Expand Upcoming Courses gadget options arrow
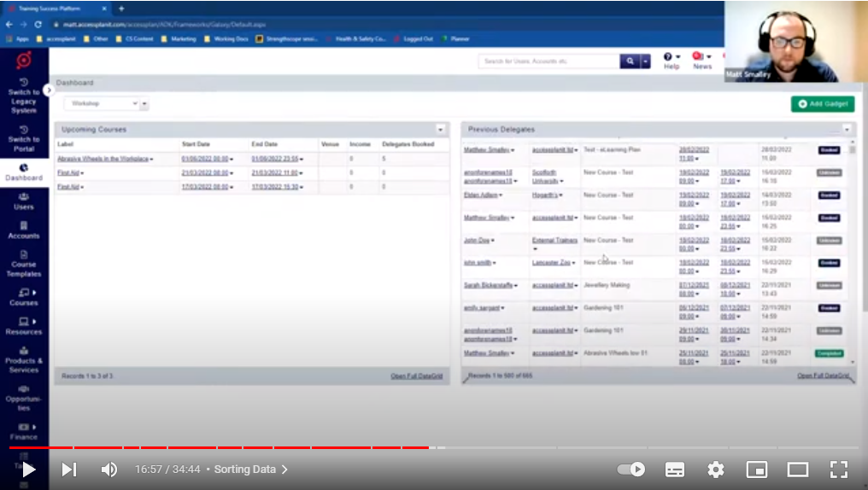This screenshot has width=868, height=490. click(441, 130)
